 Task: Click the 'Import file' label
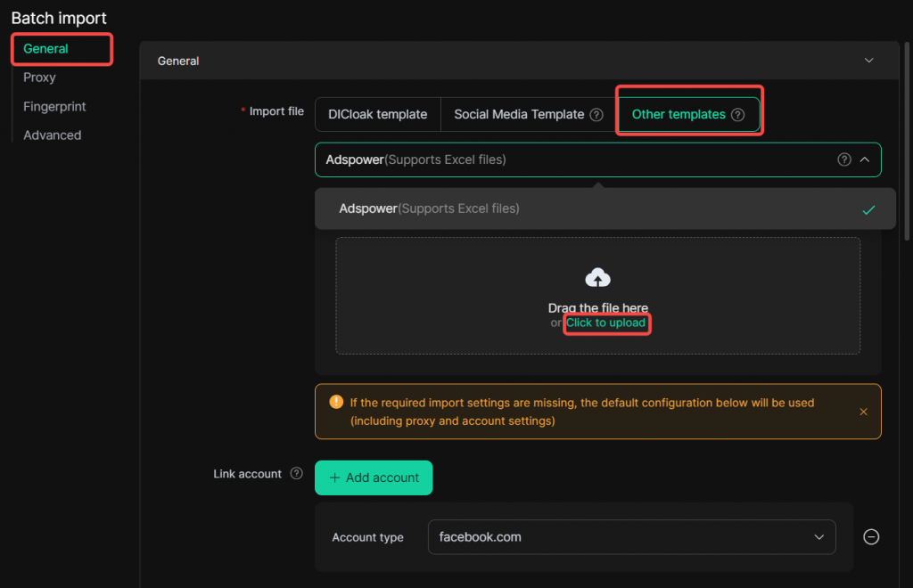point(276,111)
